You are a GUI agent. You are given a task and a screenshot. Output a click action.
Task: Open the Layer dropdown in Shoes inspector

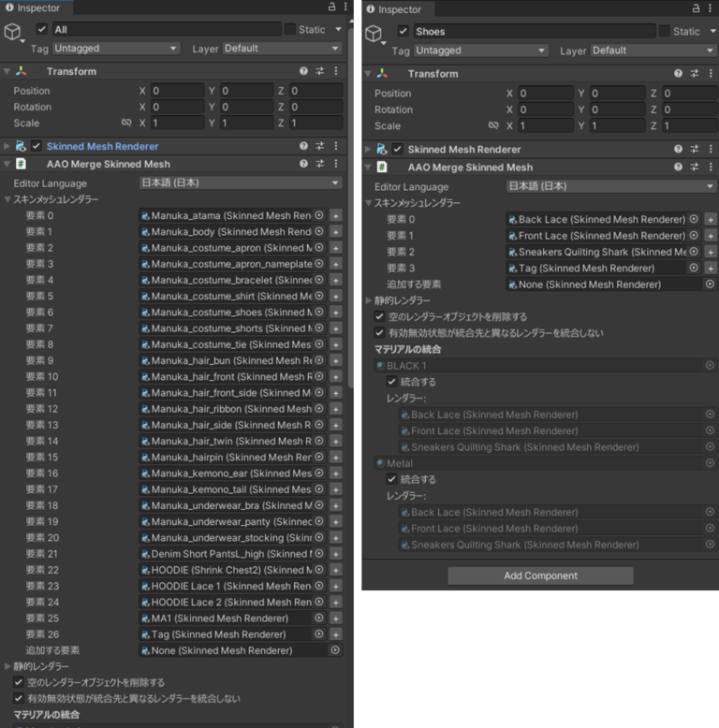[652, 51]
